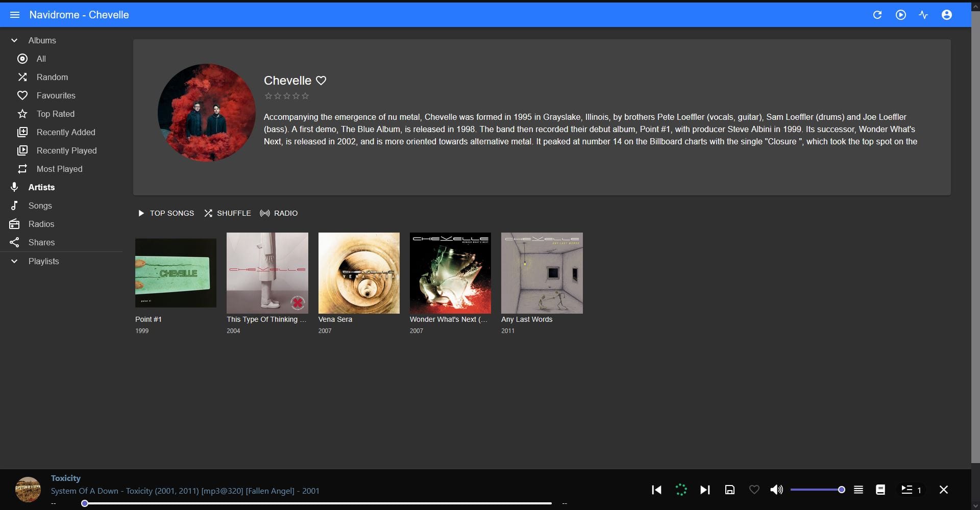The width and height of the screenshot is (980, 510).
Task: Click the Toxicity song title in player
Action: 66,478
